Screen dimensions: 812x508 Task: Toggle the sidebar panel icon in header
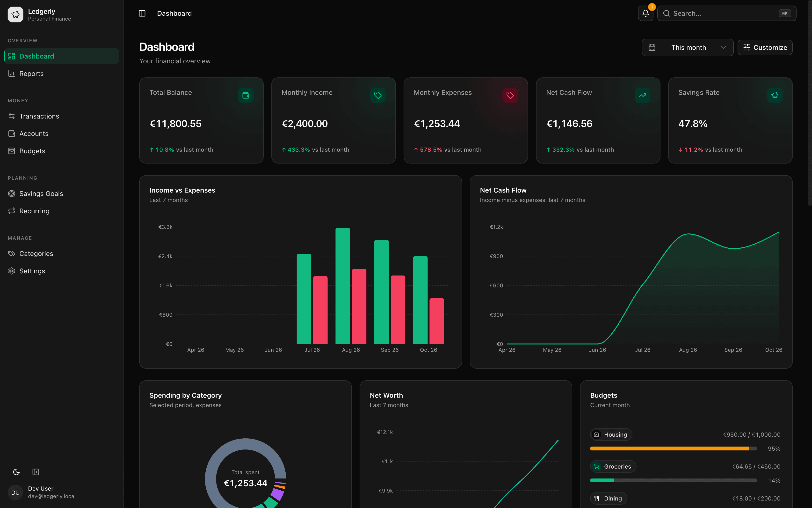pos(142,14)
